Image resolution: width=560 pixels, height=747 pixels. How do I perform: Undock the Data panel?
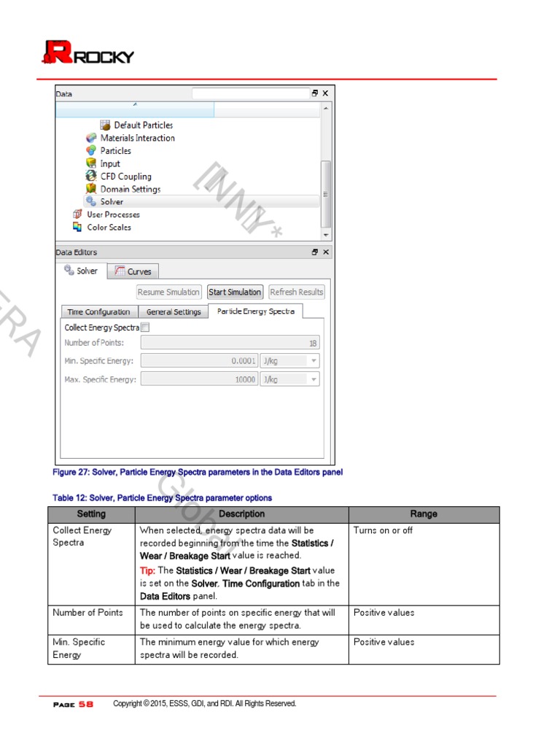[x=315, y=93]
